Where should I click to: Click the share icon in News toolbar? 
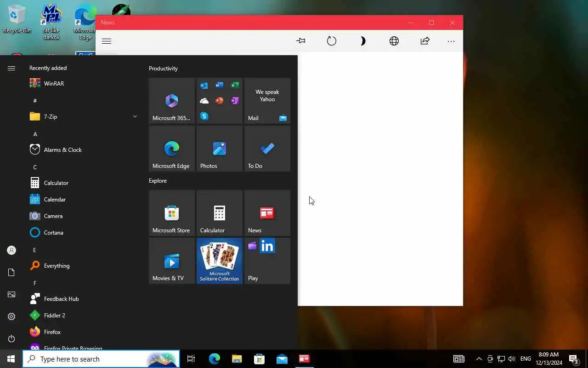(x=425, y=41)
